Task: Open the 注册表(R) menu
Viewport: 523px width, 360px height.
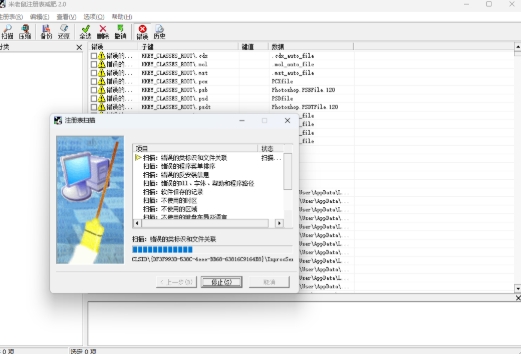Action: pos(11,17)
